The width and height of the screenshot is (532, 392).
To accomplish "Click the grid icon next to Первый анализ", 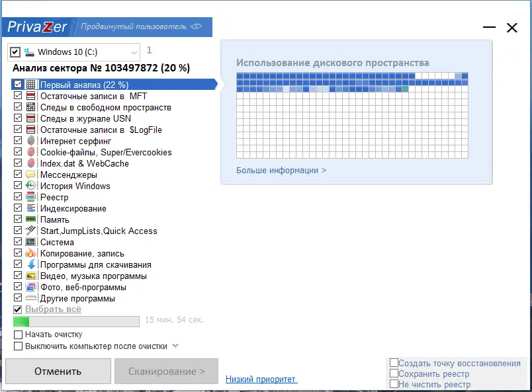I will [x=30, y=85].
